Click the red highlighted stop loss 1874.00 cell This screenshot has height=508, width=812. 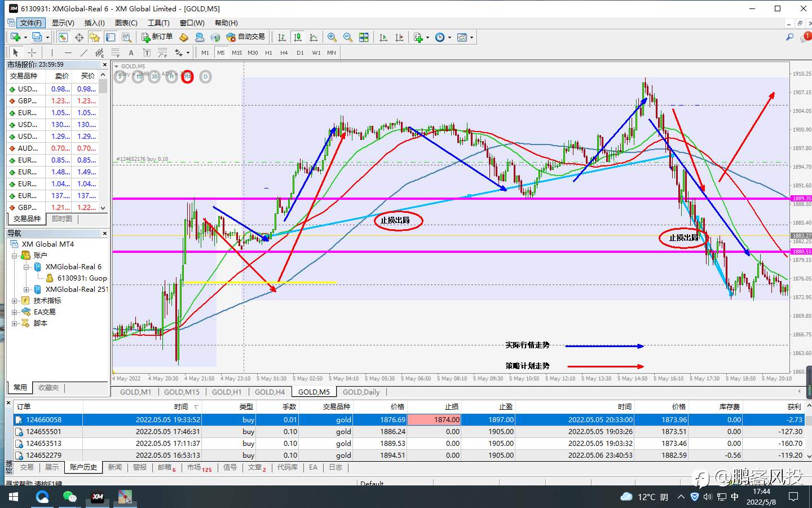[434, 419]
